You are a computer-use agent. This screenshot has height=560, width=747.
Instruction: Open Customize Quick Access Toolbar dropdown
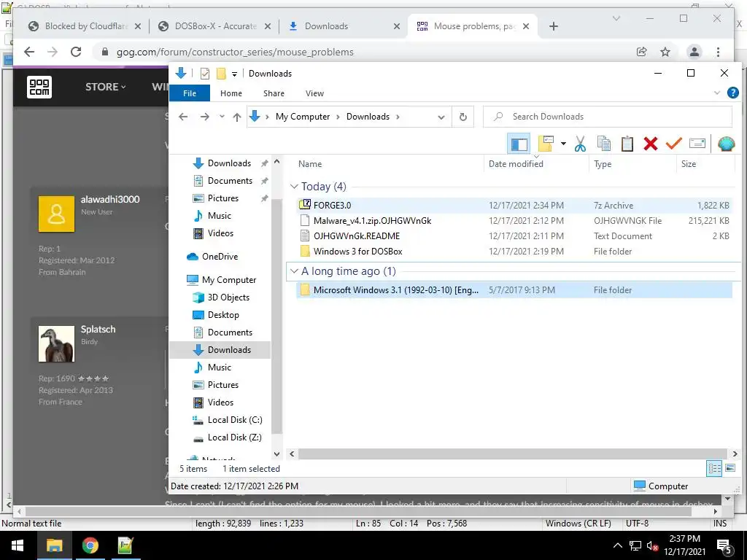[x=234, y=74]
